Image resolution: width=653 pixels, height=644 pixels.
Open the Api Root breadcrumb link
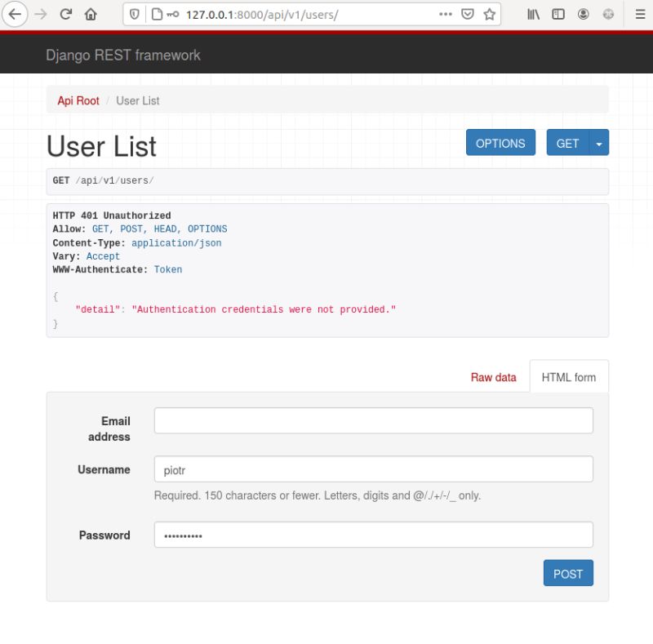(x=78, y=100)
